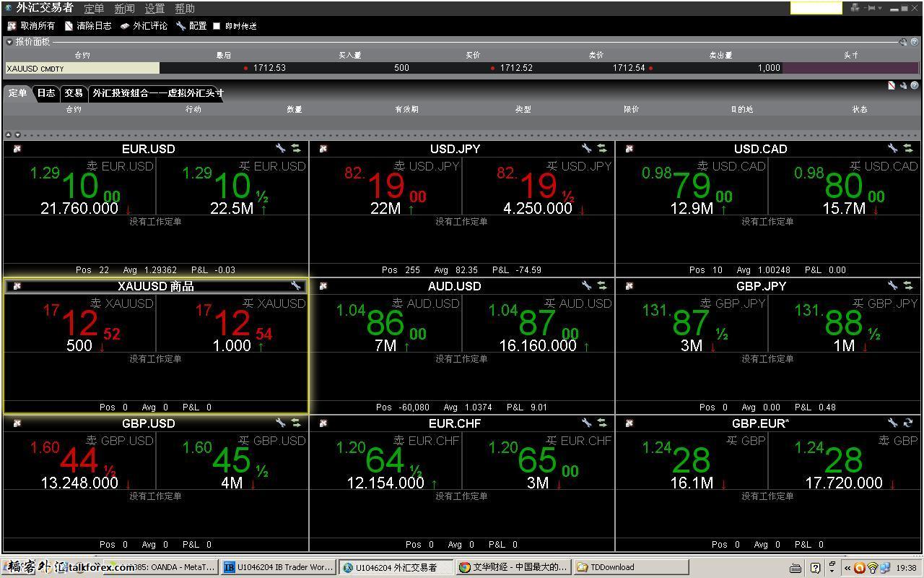The width and height of the screenshot is (924, 578).
Task: Click the 清除日志 clear log button
Action: [88, 26]
